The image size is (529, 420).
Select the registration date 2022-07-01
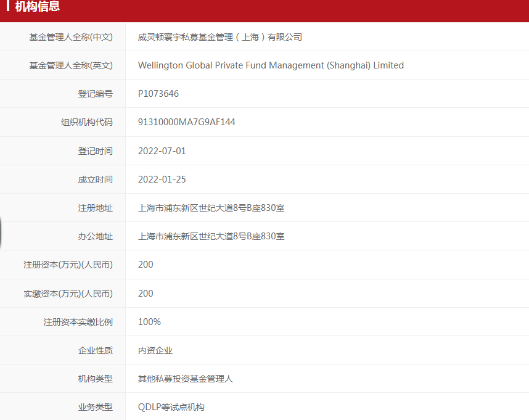[x=162, y=151]
